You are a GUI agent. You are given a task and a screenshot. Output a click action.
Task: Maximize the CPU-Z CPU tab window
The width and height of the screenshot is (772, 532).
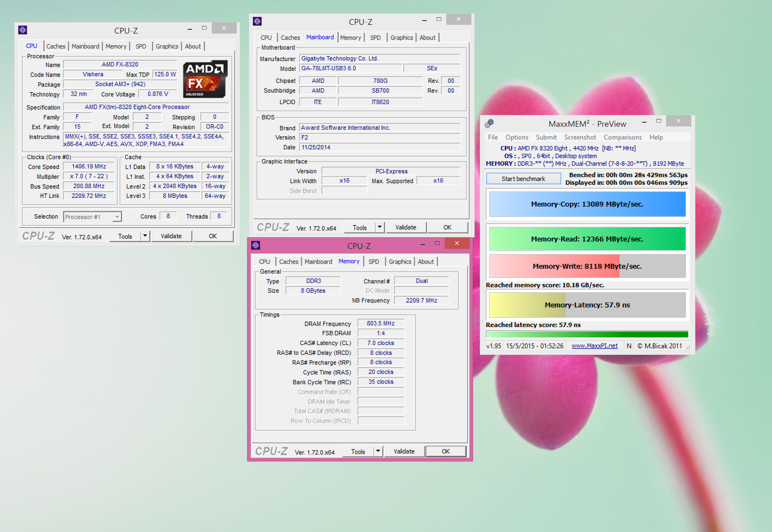click(204, 28)
